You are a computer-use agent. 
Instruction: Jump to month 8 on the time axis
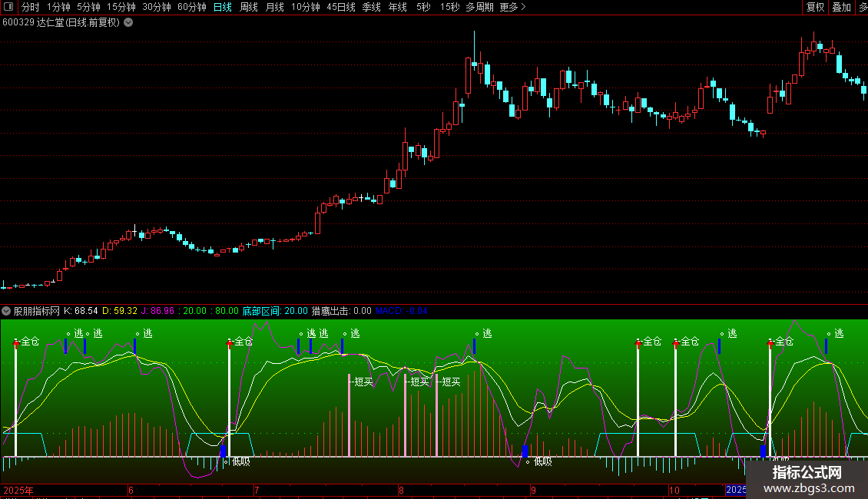(x=400, y=490)
